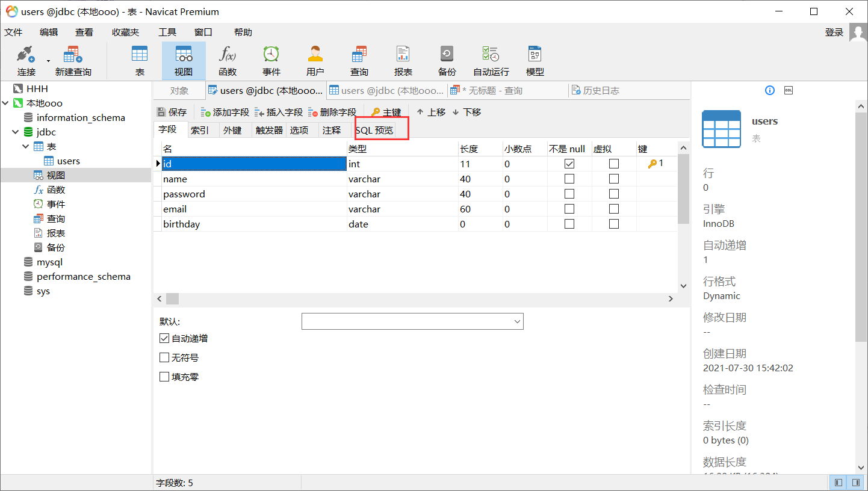Uncheck 自动递增 below the field list

coord(164,338)
